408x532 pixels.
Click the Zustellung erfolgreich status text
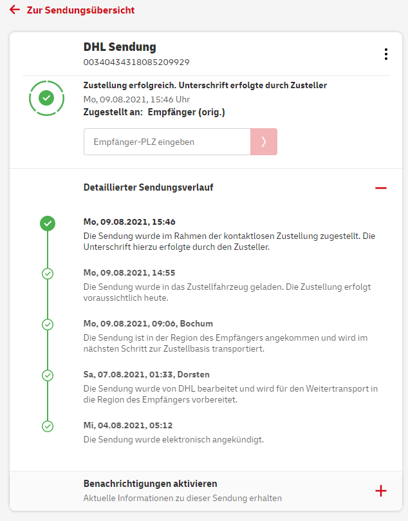click(205, 85)
